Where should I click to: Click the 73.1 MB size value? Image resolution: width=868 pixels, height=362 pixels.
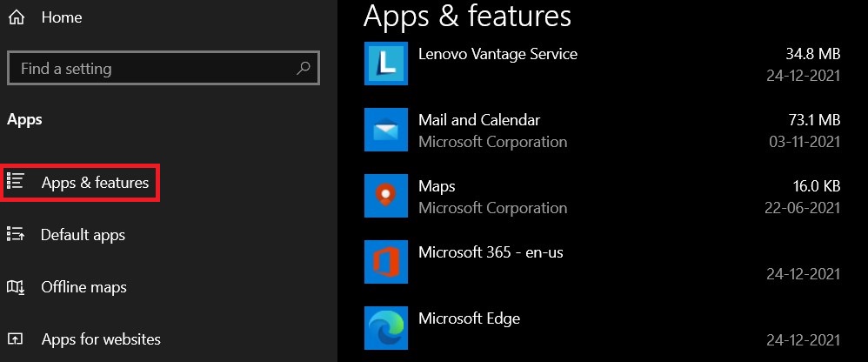click(814, 120)
